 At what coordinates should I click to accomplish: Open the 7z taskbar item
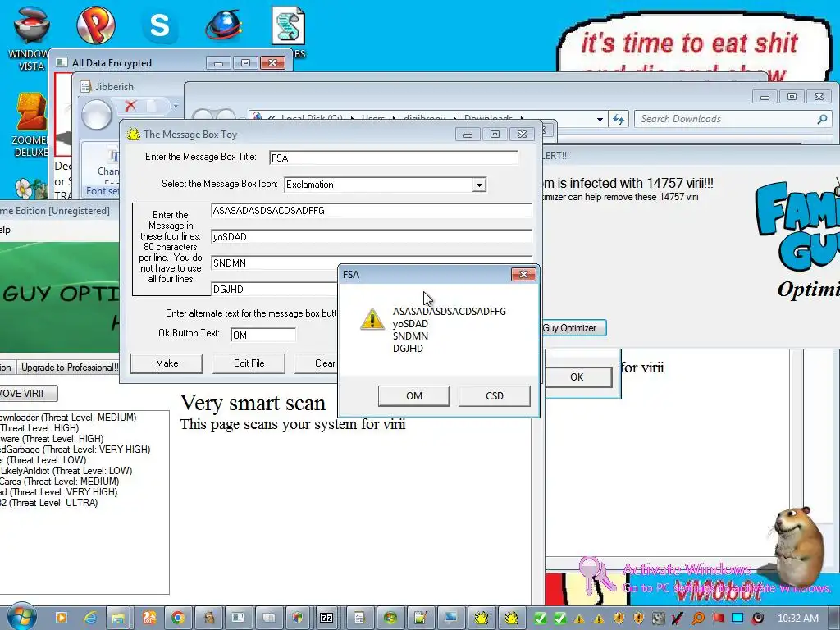tap(326, 619)
